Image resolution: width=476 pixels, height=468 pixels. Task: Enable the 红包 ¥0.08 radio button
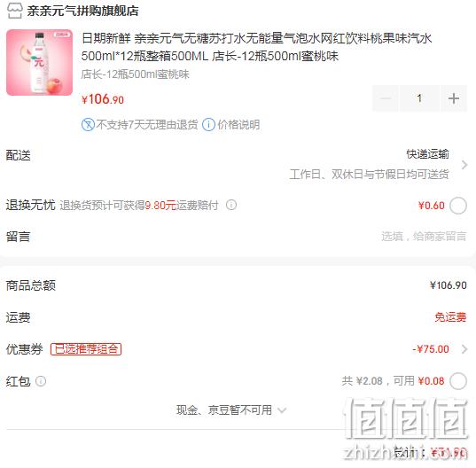click(458, 381)
